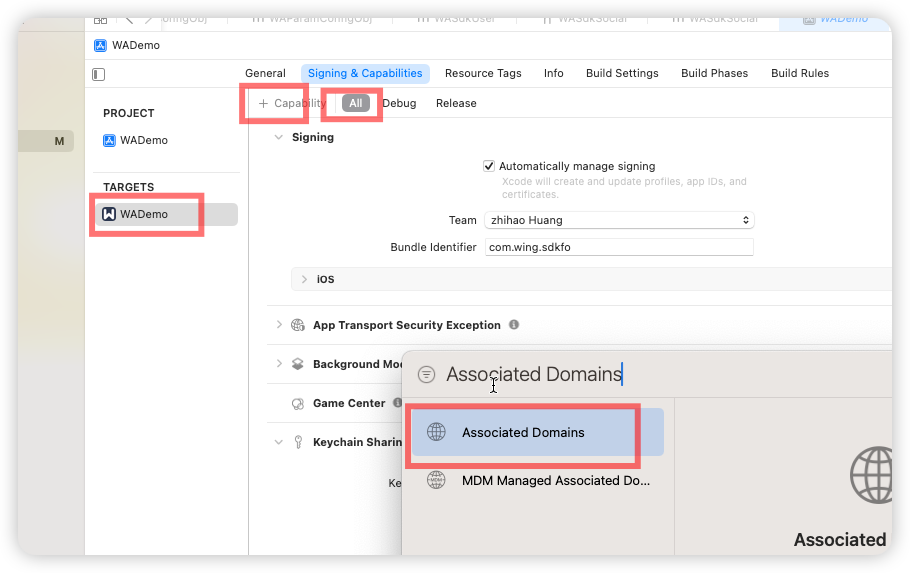Click the WADemo breadcrumb label
Screen dimensions: 910x573
tap(136, 45)
